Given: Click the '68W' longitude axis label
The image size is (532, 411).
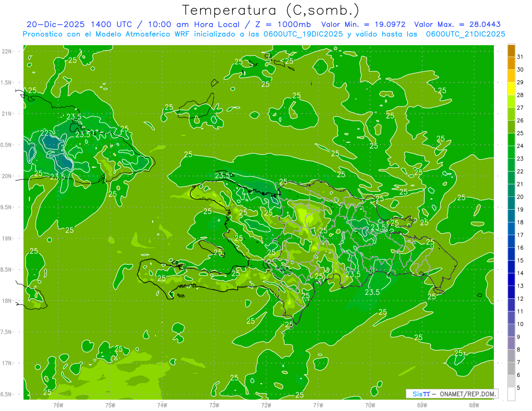Looking at the screenshot, I should tap(474, 405).
